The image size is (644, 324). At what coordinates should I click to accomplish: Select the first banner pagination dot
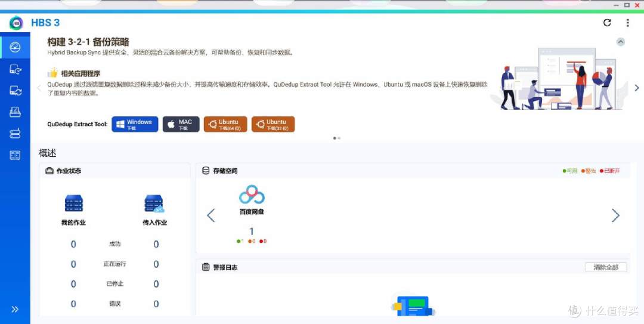[x=335, y=138]
